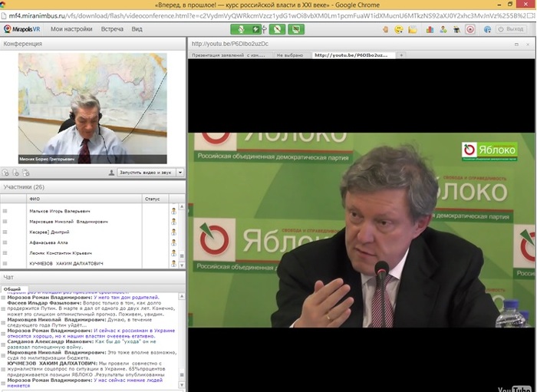This screenshot has width=537, height=392.
Task: Toggle the green webcam off button
Action: click(x=277, y=29)
